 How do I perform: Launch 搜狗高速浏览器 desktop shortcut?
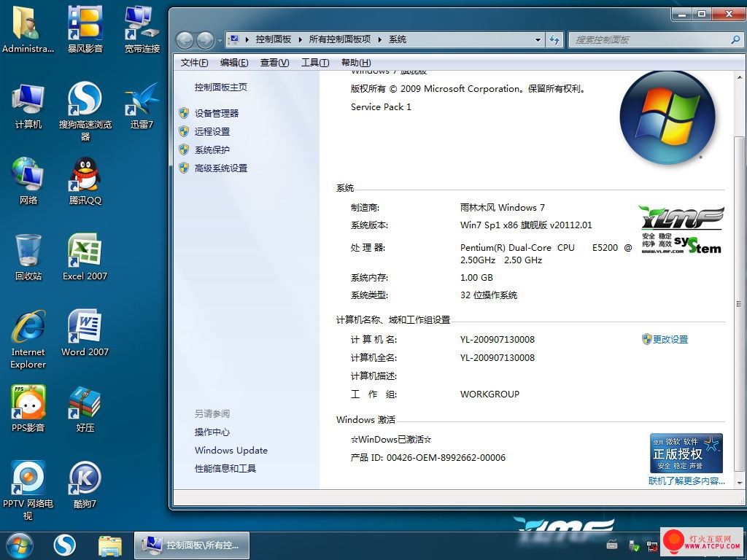85,112
